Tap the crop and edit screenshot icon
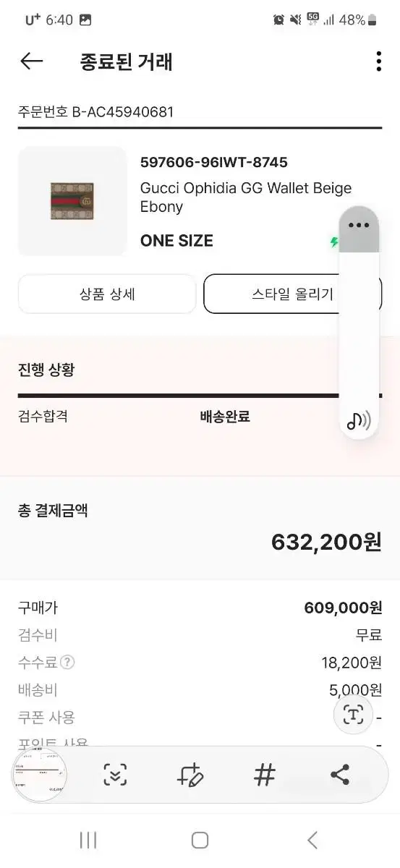The width and height of the screenshot is (400, 868). coord(190,775)
